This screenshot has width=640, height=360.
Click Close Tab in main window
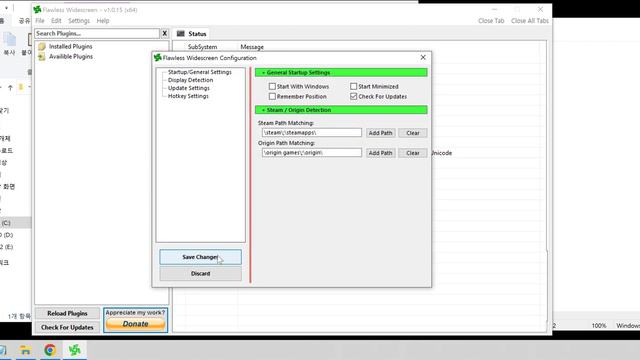tap(491, 21)
